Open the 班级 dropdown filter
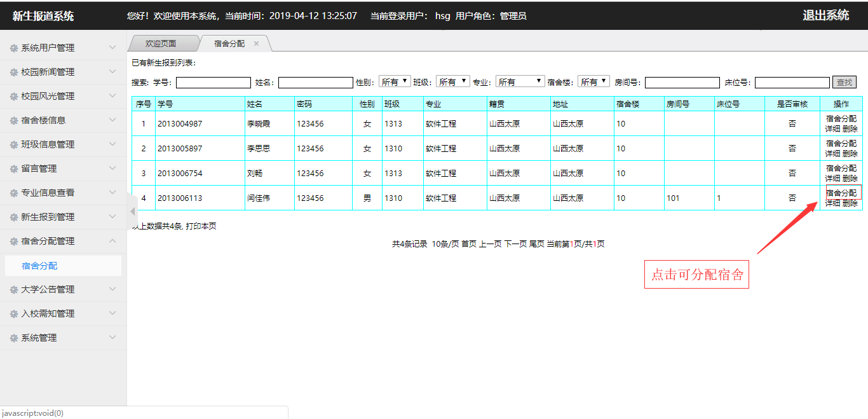Image resolution: width=868 pixels, height=419 pixels. [452, 82]
